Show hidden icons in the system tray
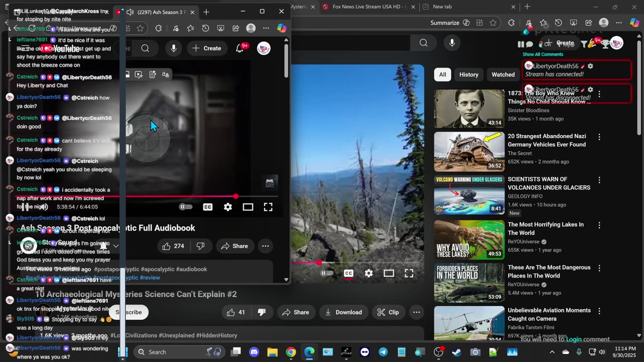The height and width of the screenshot is (362, 644). click(x=552, y=352)
